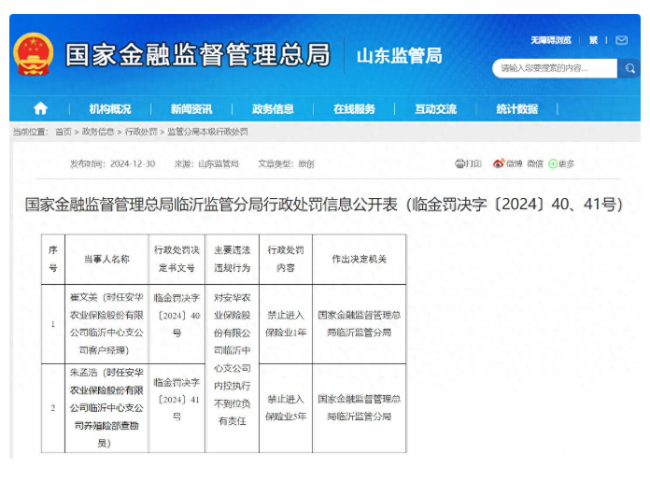Click the 行政处罚 breadcrumb link
Screen dimensions: 650x481
(x=141, y=132)
